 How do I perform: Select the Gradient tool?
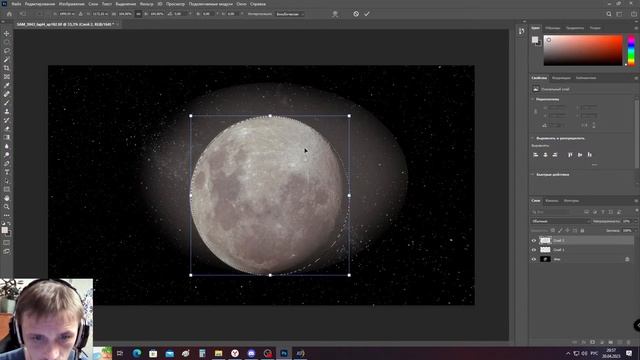(x=7, y=138)
